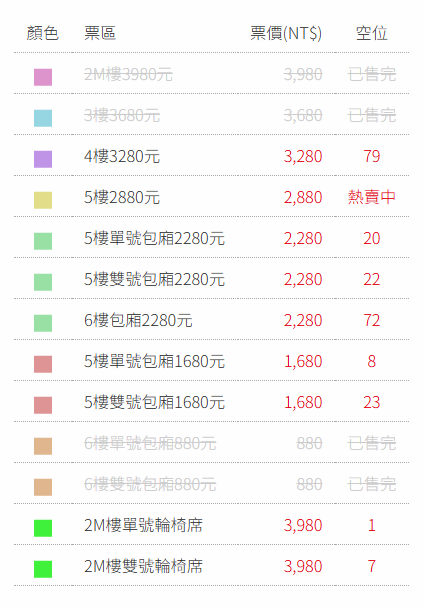Screen dimensions: 423x608
Task: Click the bright green swatch for 2M樓單號輪椅席
Action: coord(43,528)
